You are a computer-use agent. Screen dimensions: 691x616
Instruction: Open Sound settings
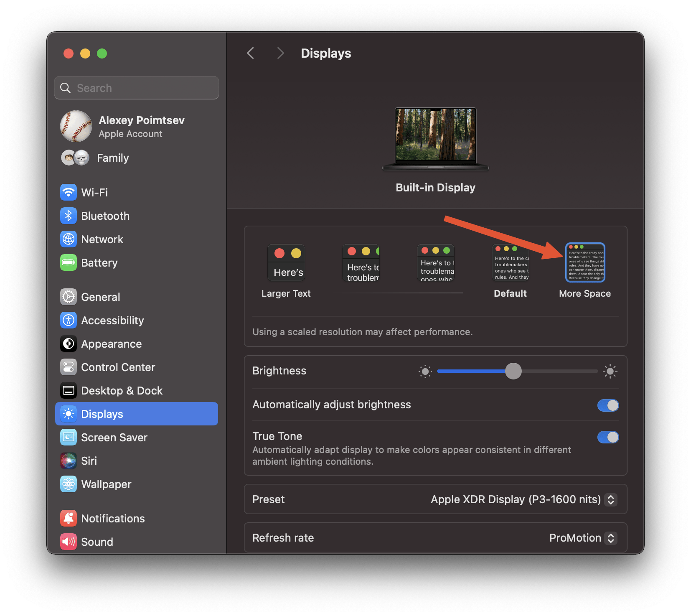point(97,542)
